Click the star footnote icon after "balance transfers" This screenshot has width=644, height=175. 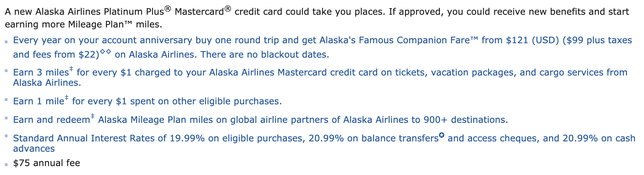tap(442, 135)
